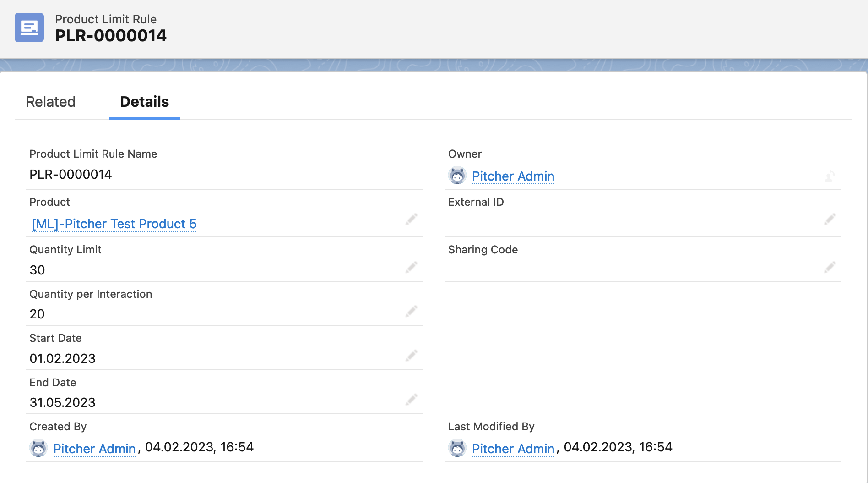The height and width of the screenshot is (483, 868).
Task: Open Pitcher Admin link under Last Modified By
Action: [x=513, y=449]
